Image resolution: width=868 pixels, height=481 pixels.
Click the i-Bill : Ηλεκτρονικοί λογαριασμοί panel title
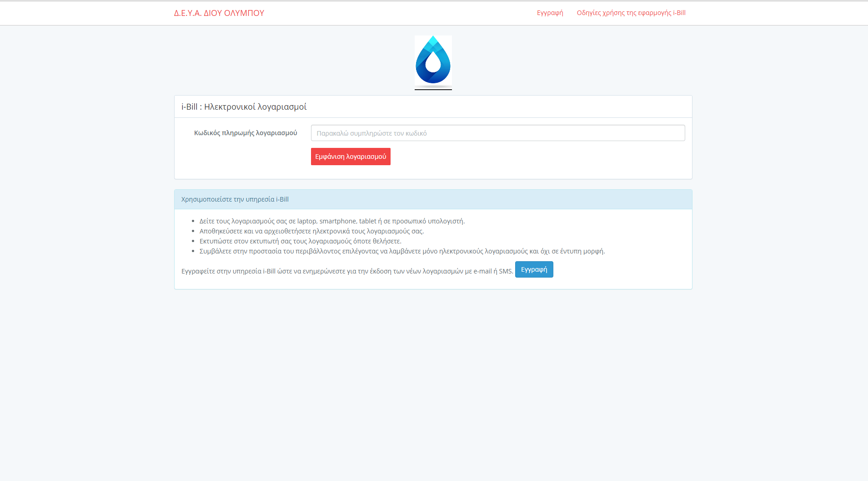[244, 107]
